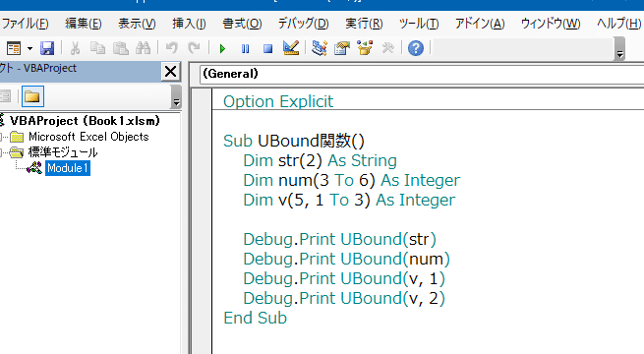Open the standard toolbar options arrow
The image size is (644, 354).
coord(619,49)
